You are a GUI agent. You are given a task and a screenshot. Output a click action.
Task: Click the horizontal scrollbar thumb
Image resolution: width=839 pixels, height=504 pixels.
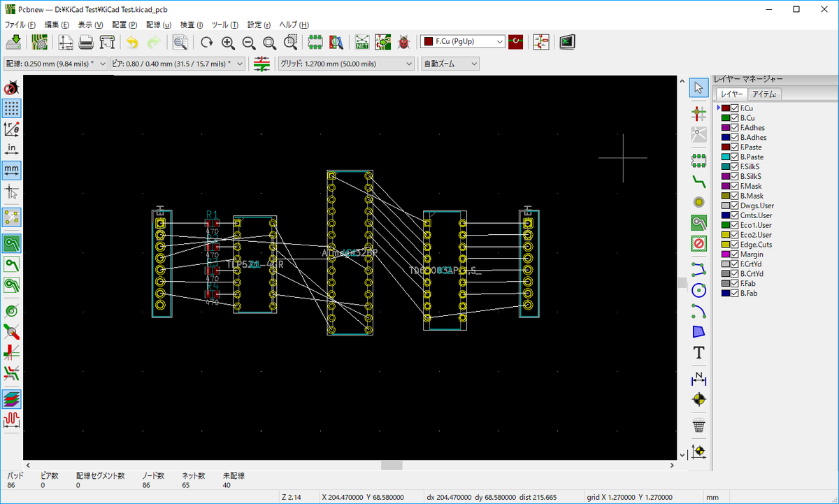pos(392,466)
